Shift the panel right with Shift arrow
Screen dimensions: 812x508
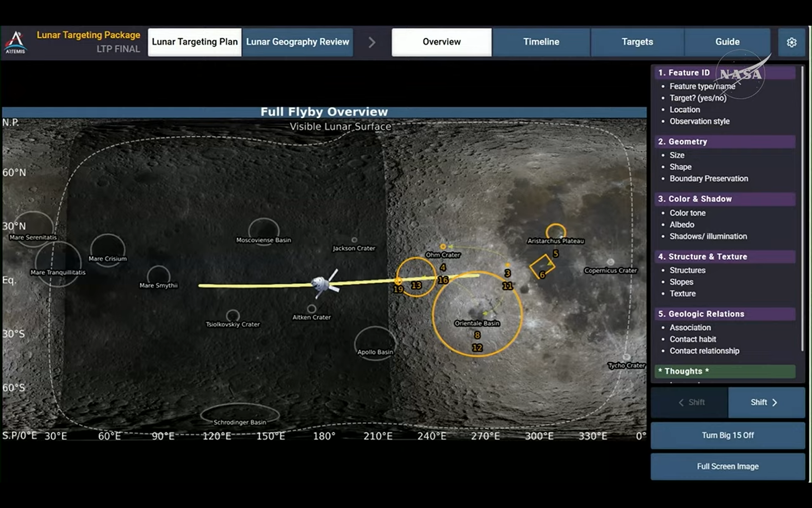click(766, 402)
